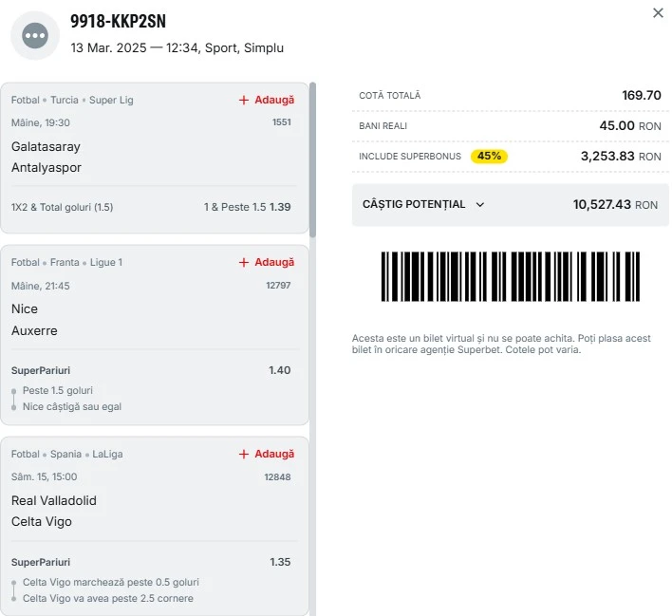Expand the Câștig Potențial chevron
This screenshot has width=672, height=616.
click(x=480, y=205)
